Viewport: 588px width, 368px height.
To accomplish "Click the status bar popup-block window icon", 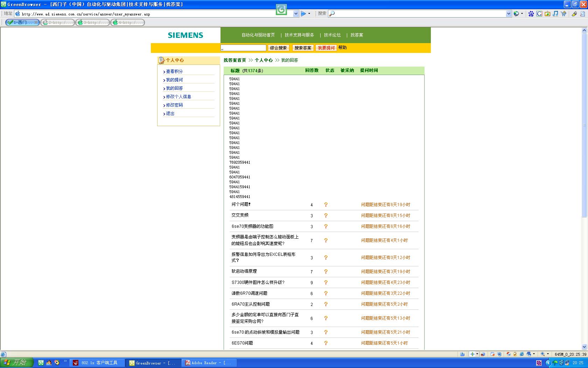I will pyautogui.click(x=493, y=354).
